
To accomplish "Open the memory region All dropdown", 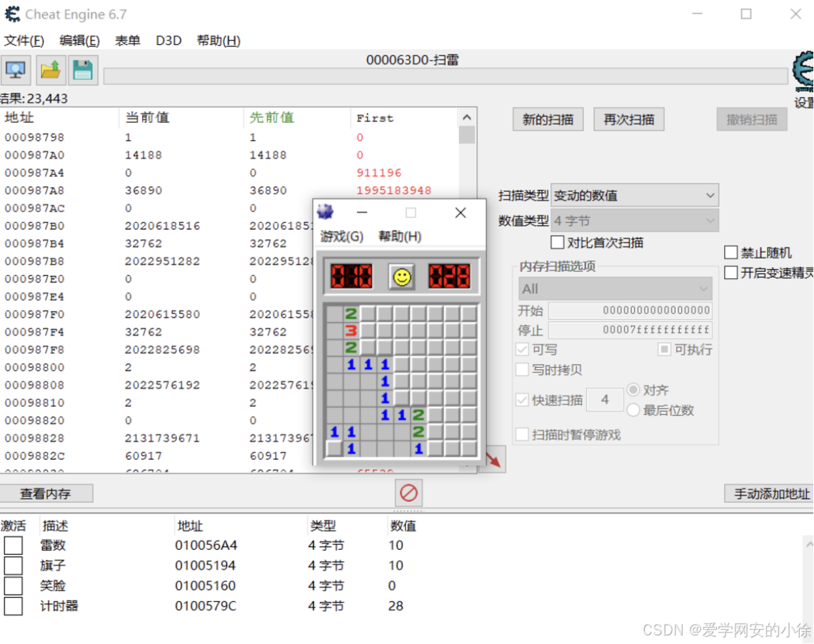I will (615, 288).
